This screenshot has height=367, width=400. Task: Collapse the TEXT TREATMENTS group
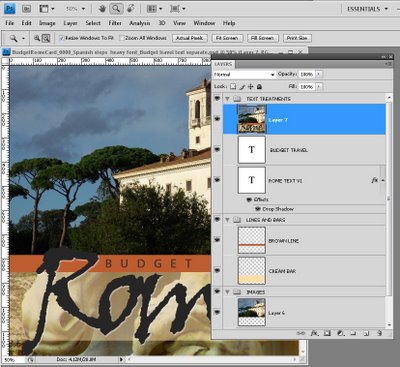pos(228,99)
